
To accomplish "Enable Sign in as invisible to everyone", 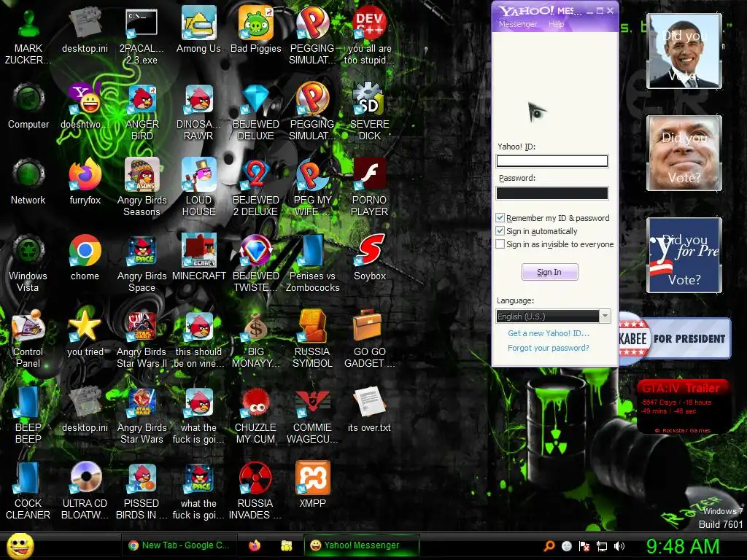I will (500, 244).
